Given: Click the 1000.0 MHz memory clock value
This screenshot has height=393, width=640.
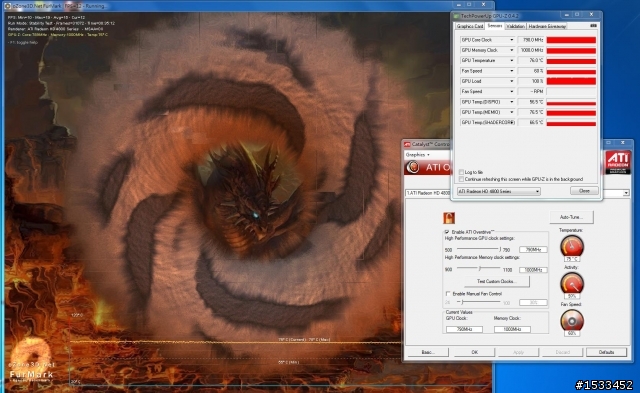Looking at the screenshot, I should click(x=531, y=50).
